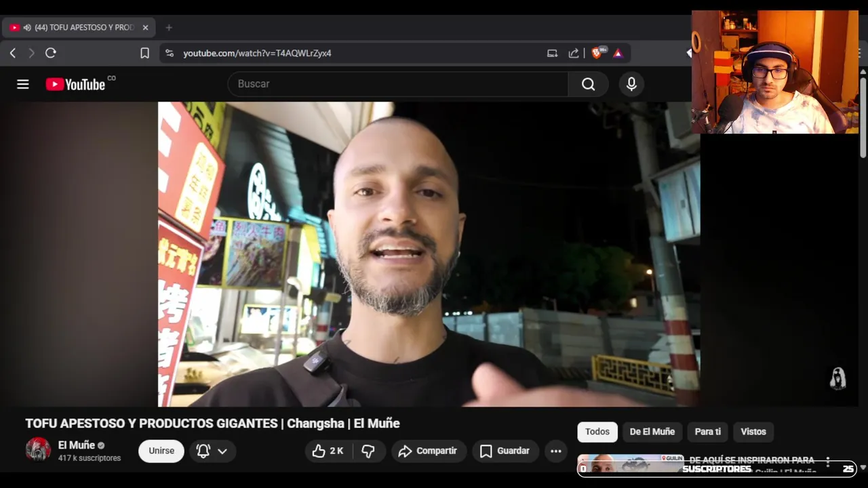Open notification bell dropdown for El Muñe

212,451
